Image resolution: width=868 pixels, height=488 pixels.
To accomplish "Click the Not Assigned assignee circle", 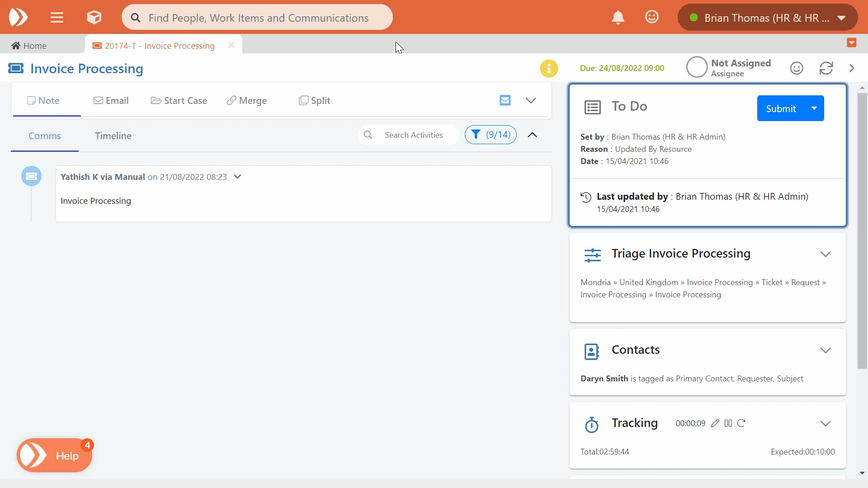I will (697, 68).
